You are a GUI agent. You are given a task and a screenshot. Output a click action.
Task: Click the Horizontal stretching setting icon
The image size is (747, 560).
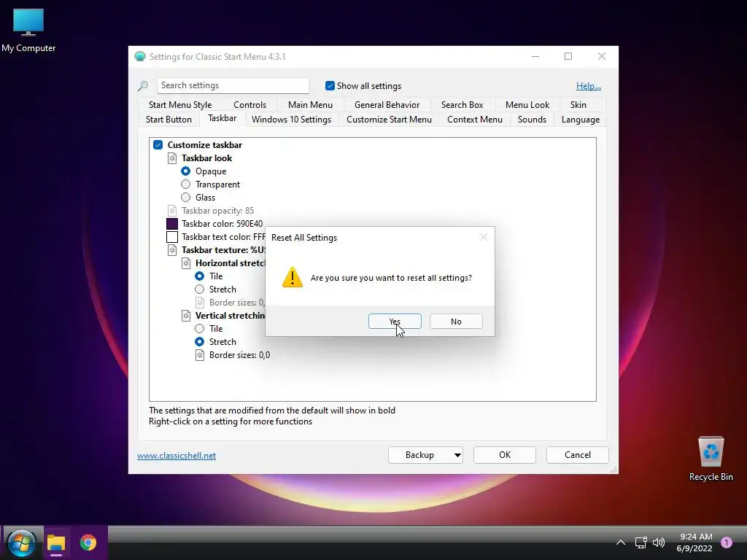186,262
